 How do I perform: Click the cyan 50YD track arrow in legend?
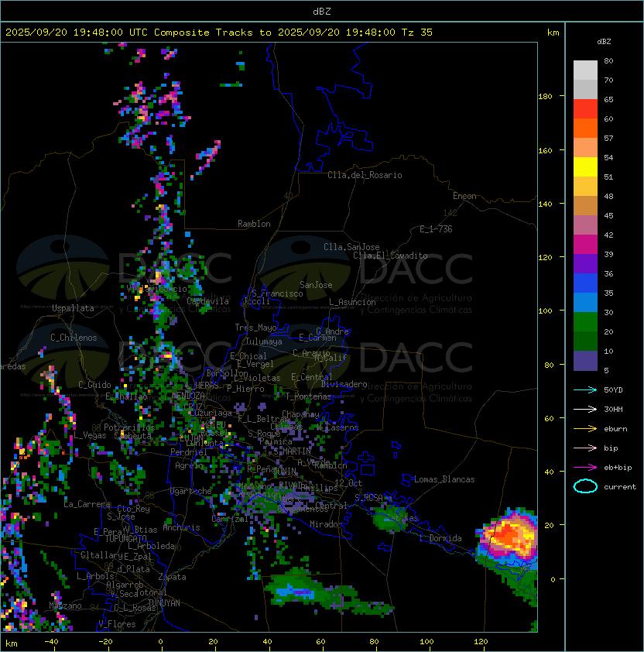(585, 390)
